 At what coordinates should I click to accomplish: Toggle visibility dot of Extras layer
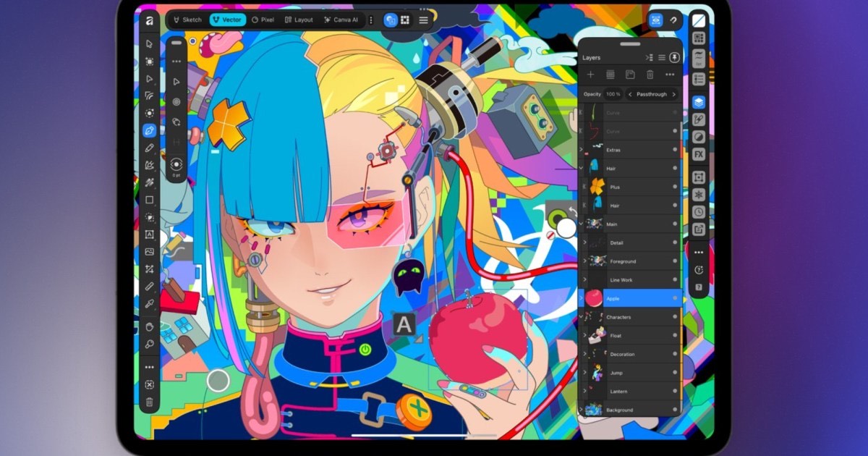(x=675, y=151)
